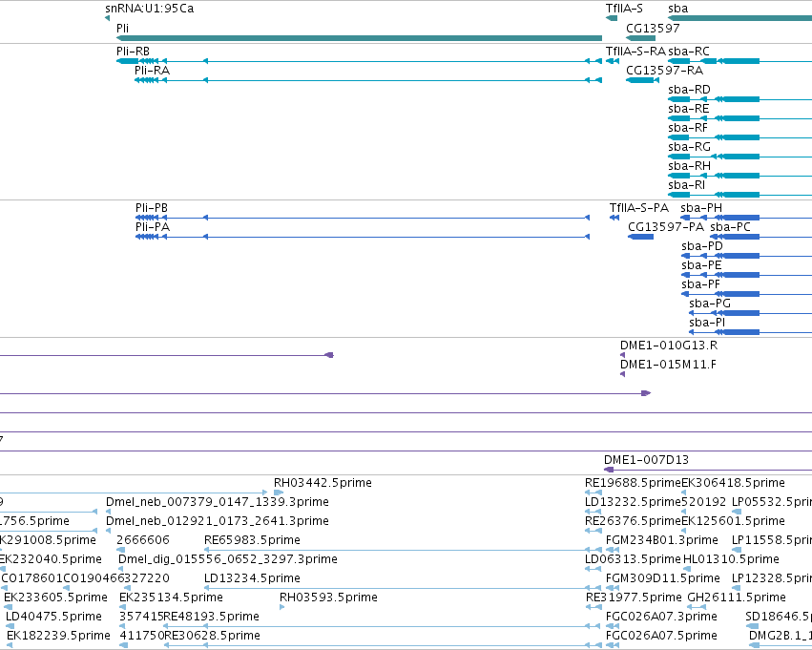Select the EK306418.5prime EST label
This screenshot has width=812, height=650.
click(x=734, y=483)
